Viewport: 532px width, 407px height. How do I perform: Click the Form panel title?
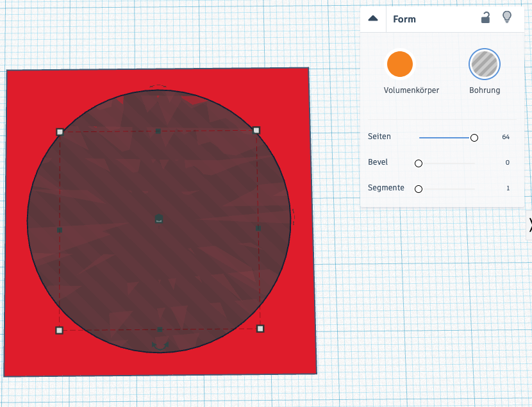tap(404, 19)
